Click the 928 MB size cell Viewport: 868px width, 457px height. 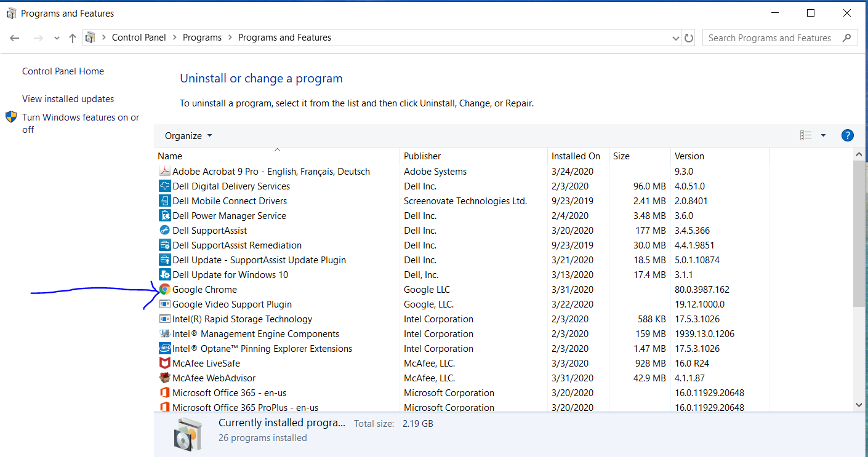click(x=651, y=364)
